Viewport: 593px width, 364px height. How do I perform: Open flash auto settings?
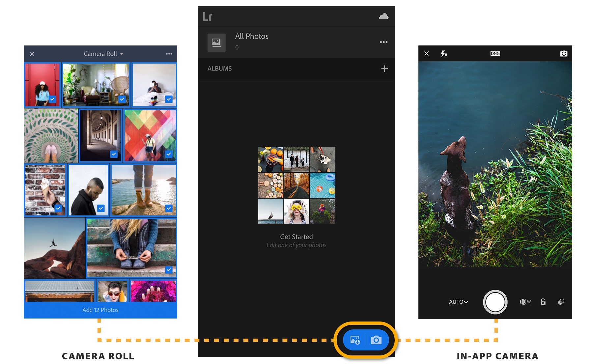444,53
